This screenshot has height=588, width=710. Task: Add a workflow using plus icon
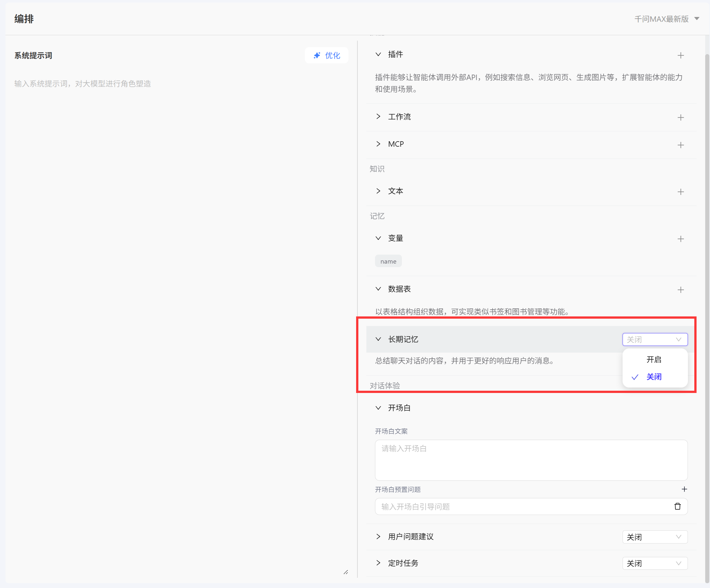point(681,118)
